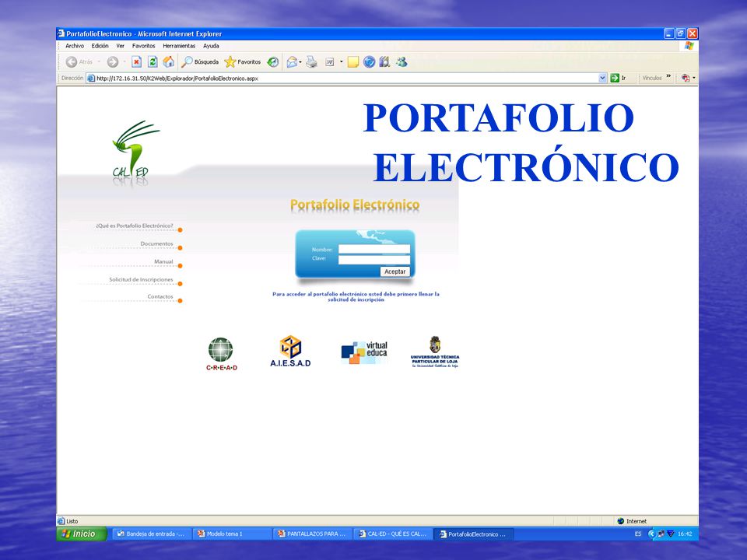
Task: Click the virtual educa logo
Action: tap(364, 352)
